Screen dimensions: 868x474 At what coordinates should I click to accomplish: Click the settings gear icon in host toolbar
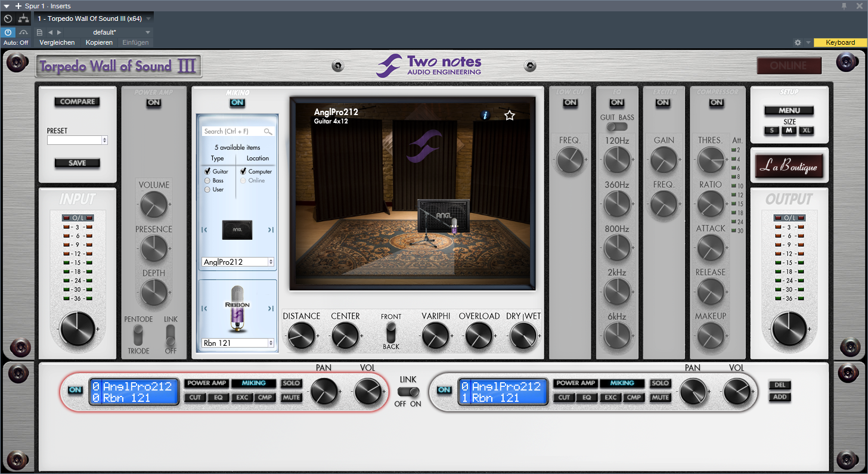coord(798,42)
